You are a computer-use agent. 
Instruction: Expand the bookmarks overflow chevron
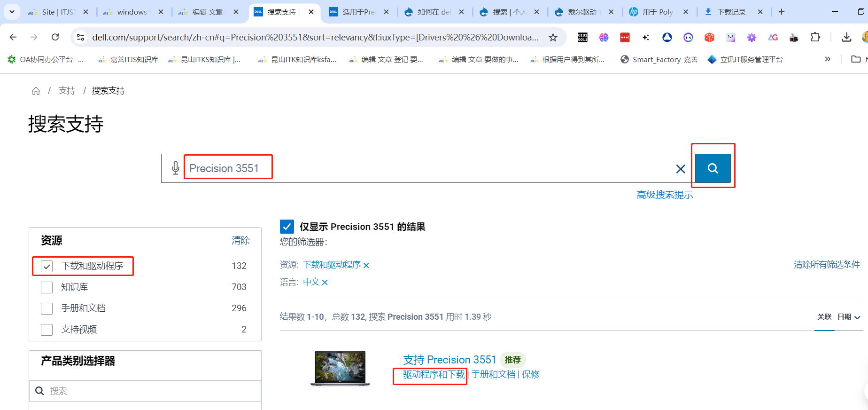pyautogui.click(x=828, y=59)
